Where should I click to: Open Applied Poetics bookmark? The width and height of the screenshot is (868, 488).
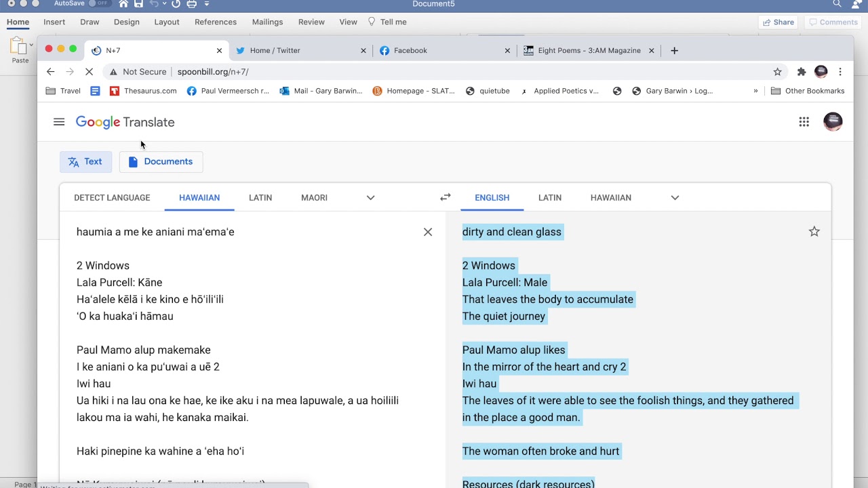coord(559,91)
